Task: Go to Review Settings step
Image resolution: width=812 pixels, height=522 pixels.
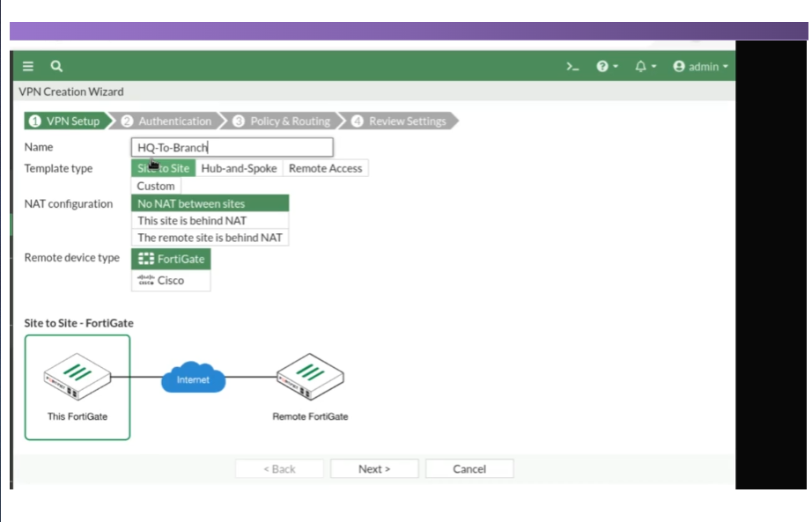Action: tap(401, 121)
